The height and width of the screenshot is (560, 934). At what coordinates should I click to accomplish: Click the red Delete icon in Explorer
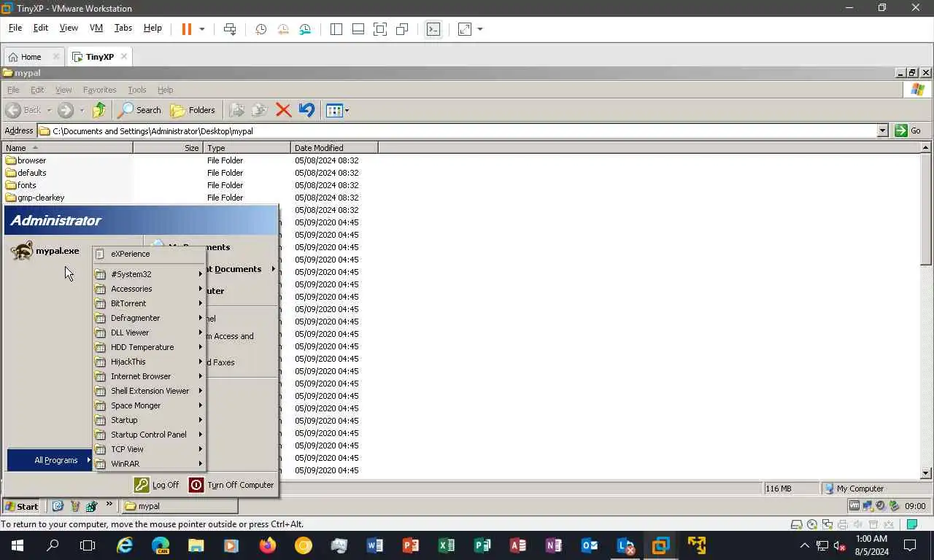[284, 110]
